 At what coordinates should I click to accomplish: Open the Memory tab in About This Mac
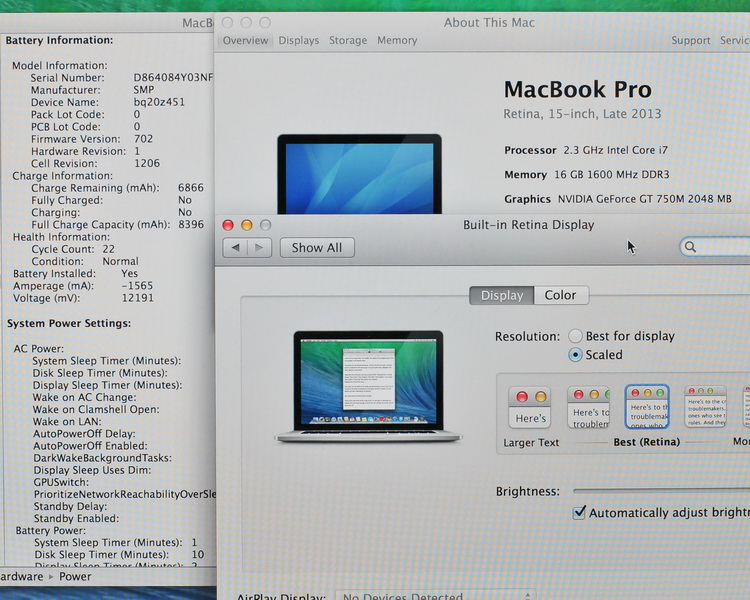coord(397,40)
